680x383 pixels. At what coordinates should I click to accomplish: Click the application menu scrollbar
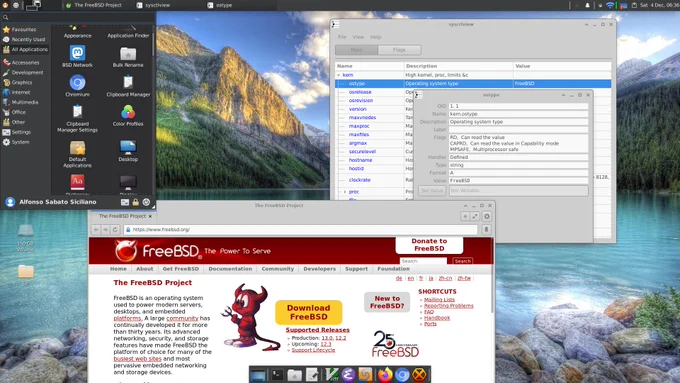click(x=153, y=44)
